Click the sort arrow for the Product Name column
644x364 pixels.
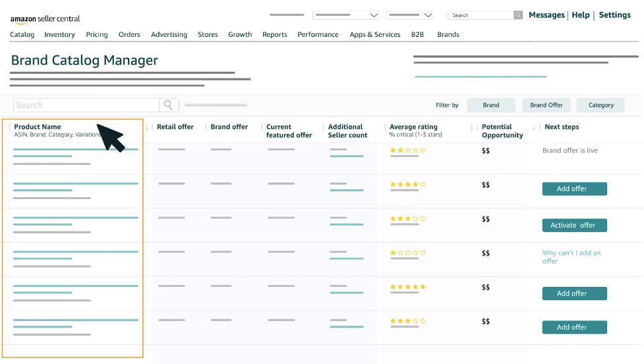(146, 127)
